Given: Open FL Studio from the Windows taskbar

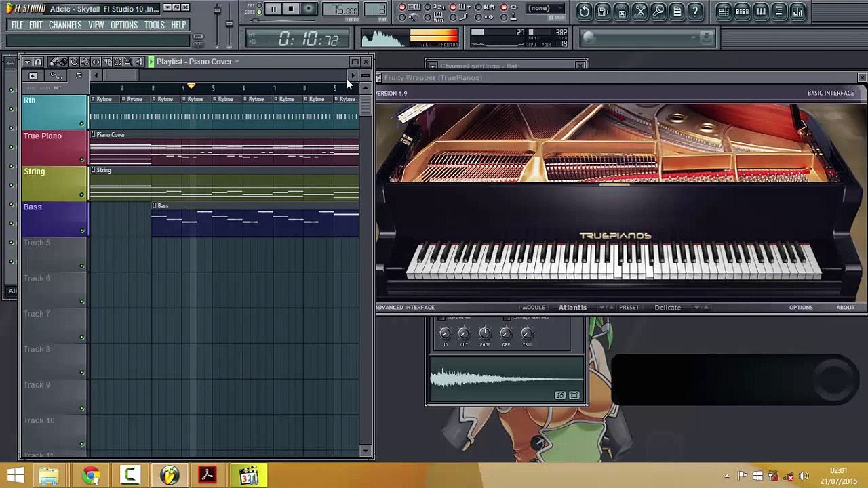Looking at the screenshot, I should pos(169,476).
